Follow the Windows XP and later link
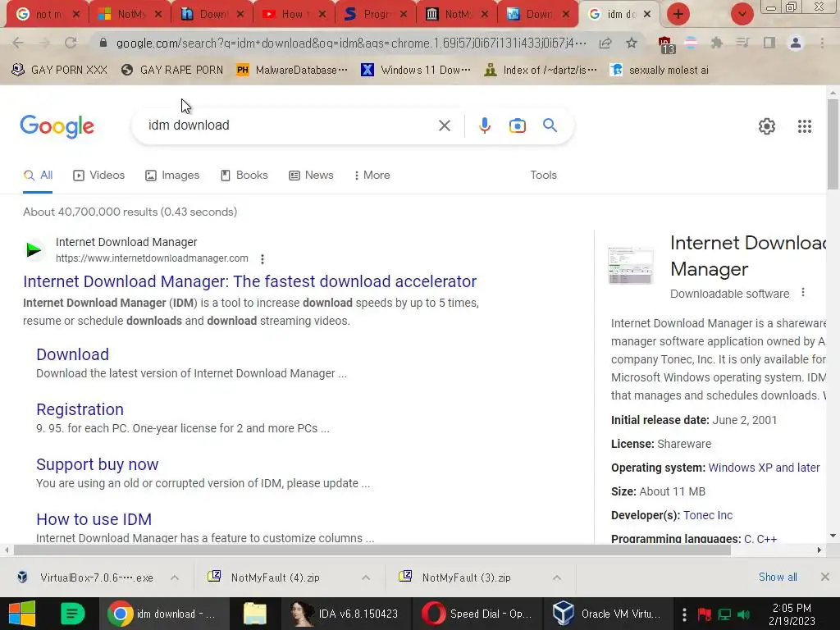 point(764,468)
